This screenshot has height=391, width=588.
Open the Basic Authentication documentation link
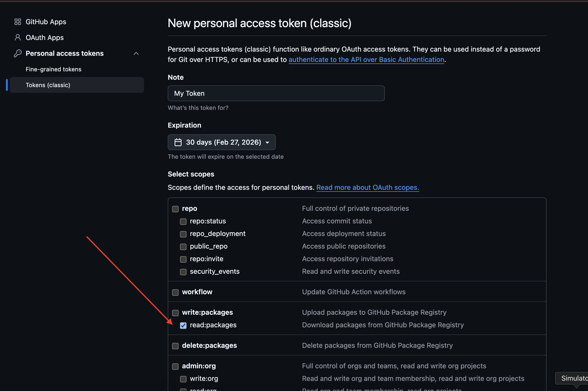tap(366, 59)
